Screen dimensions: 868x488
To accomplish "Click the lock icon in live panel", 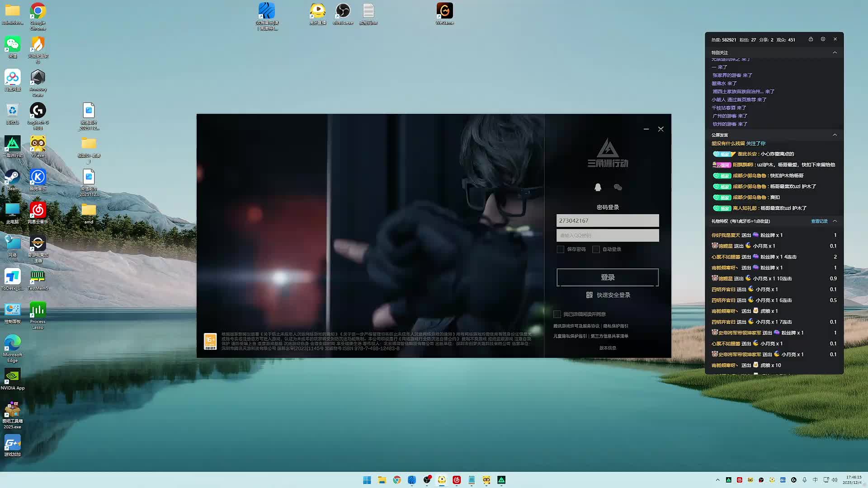I will [x=811, y=39].
